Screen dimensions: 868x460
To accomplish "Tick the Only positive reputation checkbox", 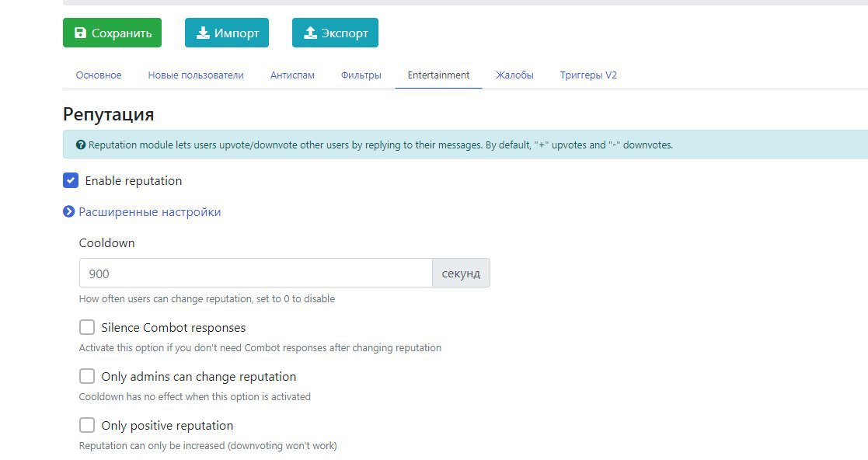I will pos(87,425).
